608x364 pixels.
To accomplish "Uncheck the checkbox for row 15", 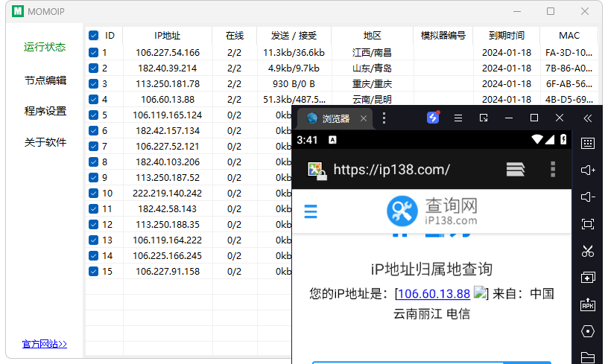I will [93, 271].
